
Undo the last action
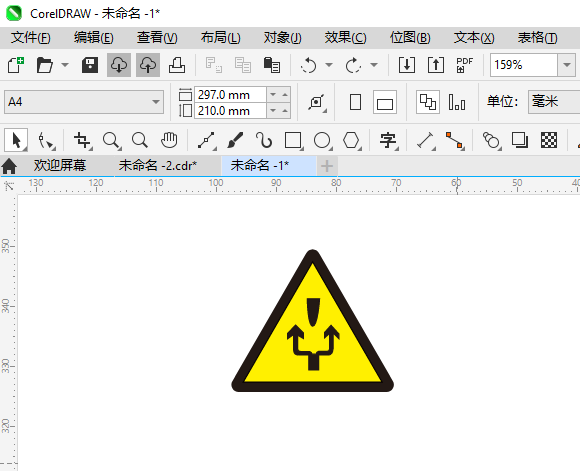pos(308,65)
